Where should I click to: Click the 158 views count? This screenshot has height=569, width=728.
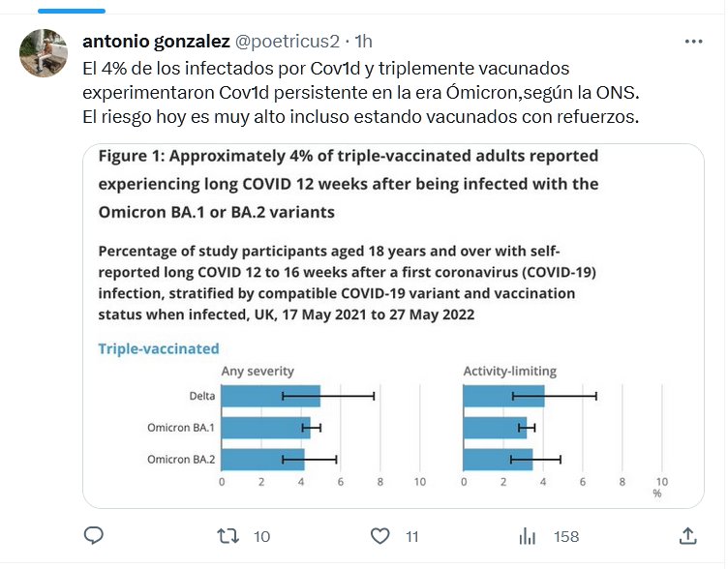(565, 536)
